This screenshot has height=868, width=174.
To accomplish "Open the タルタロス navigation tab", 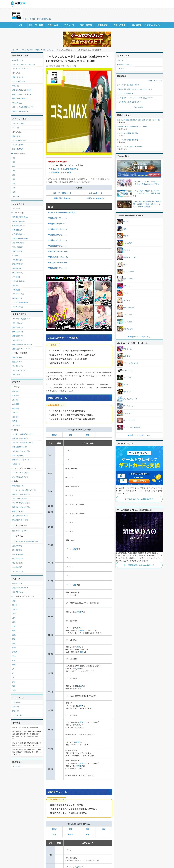I will coord(136,25).
